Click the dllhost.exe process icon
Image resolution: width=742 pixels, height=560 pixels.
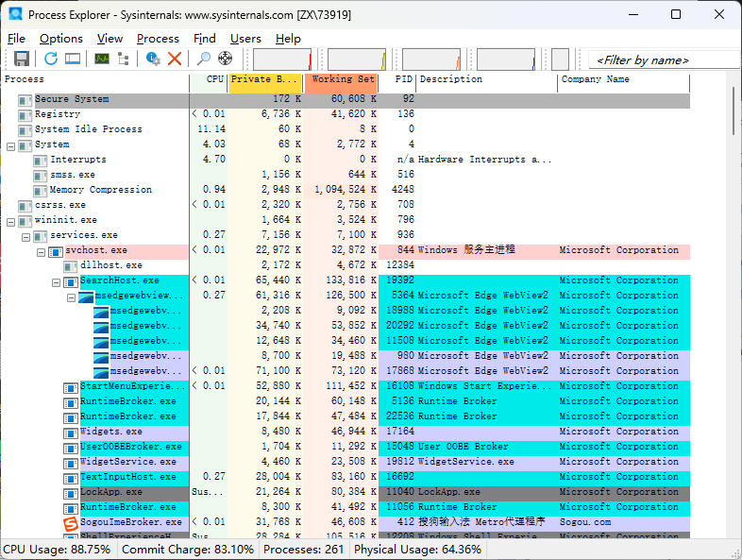coord(71,266)
